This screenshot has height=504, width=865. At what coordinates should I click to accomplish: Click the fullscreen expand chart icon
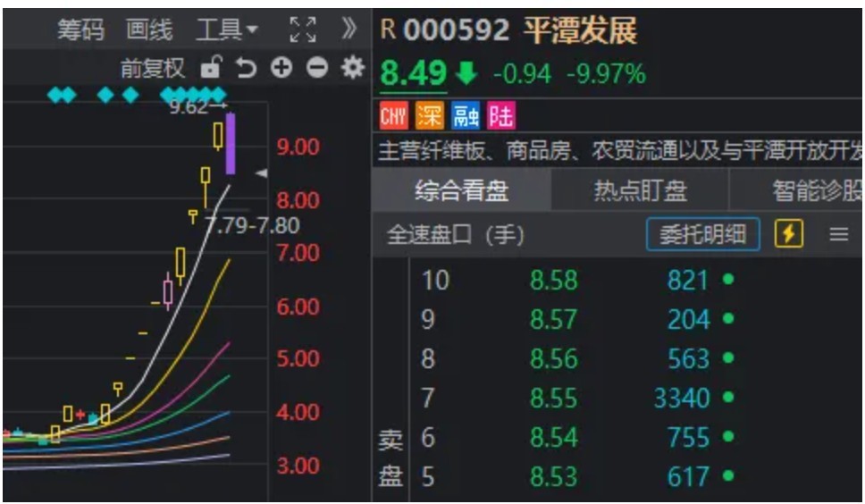[304, 29]
